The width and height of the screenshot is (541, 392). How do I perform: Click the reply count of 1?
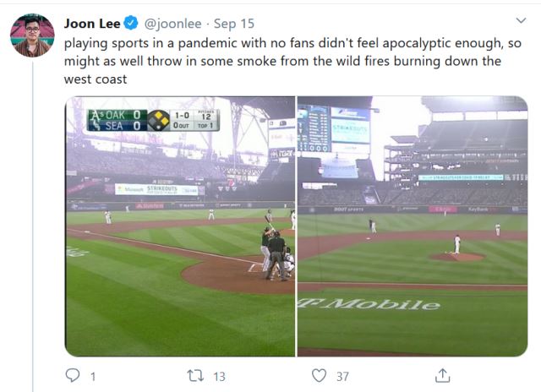(x=93, y=377)
